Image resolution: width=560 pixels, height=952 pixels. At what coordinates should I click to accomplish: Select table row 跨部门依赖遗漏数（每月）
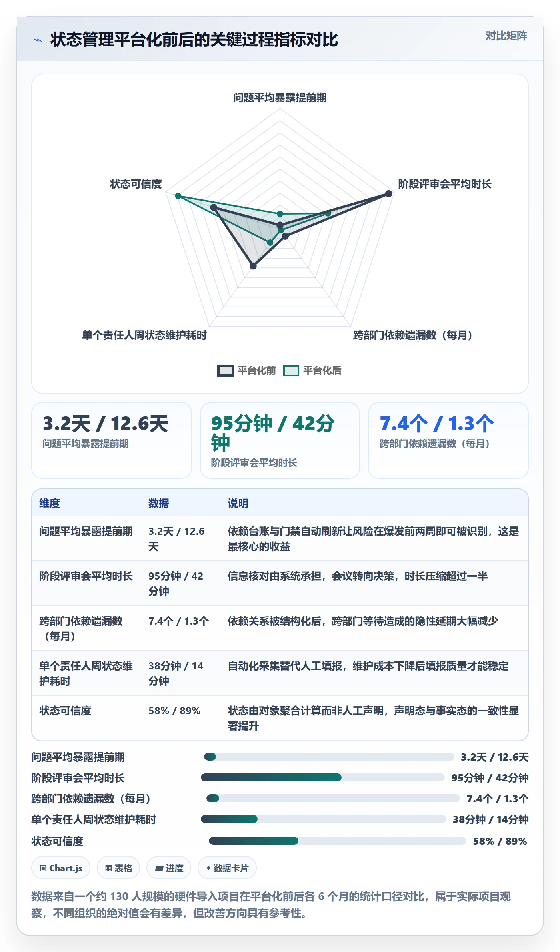point(280,628)
